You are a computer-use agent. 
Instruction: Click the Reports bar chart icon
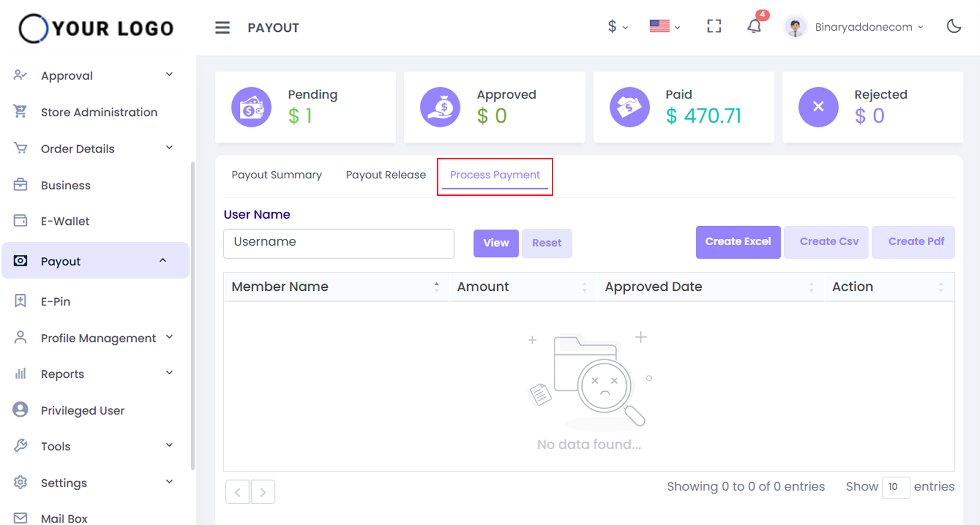point(20,374)
